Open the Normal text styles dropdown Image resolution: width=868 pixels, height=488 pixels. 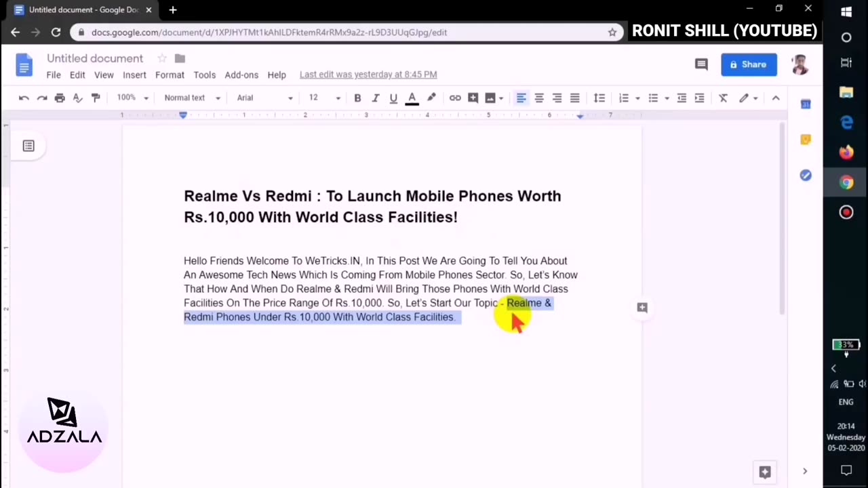192,98
